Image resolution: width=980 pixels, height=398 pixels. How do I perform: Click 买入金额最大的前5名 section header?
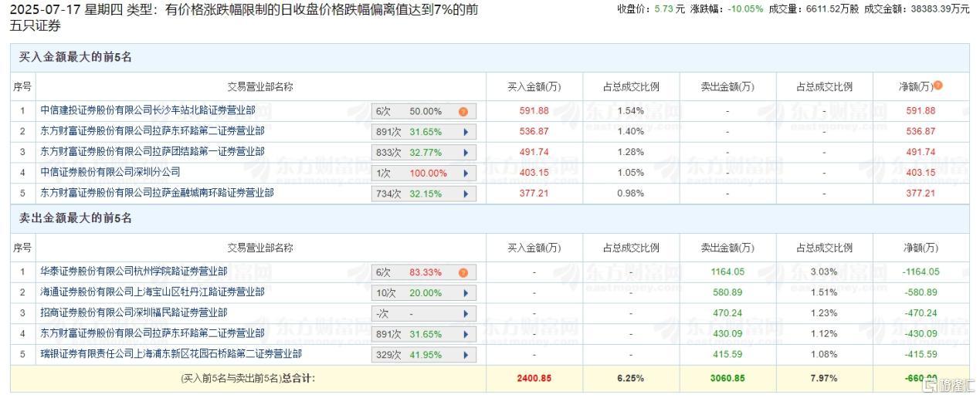click(76, 57)
